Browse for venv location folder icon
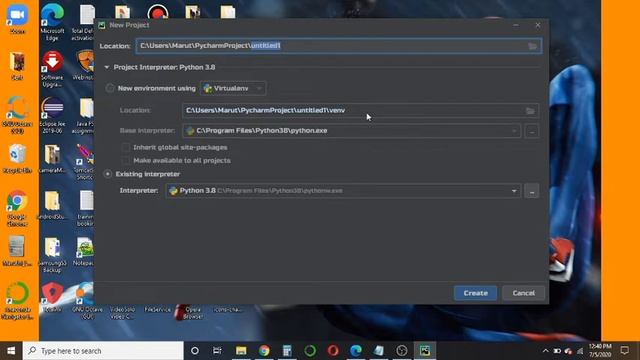The image size is (640, 360). pyautogui.click(x=530, y=111)
